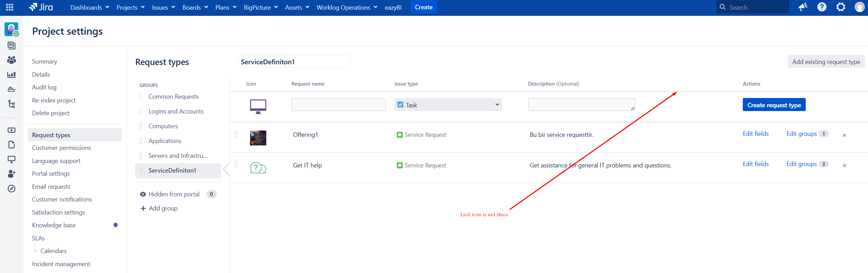Expand the Dashboards menu
This screenshot has height=273, width=868.
coord(90,7)
